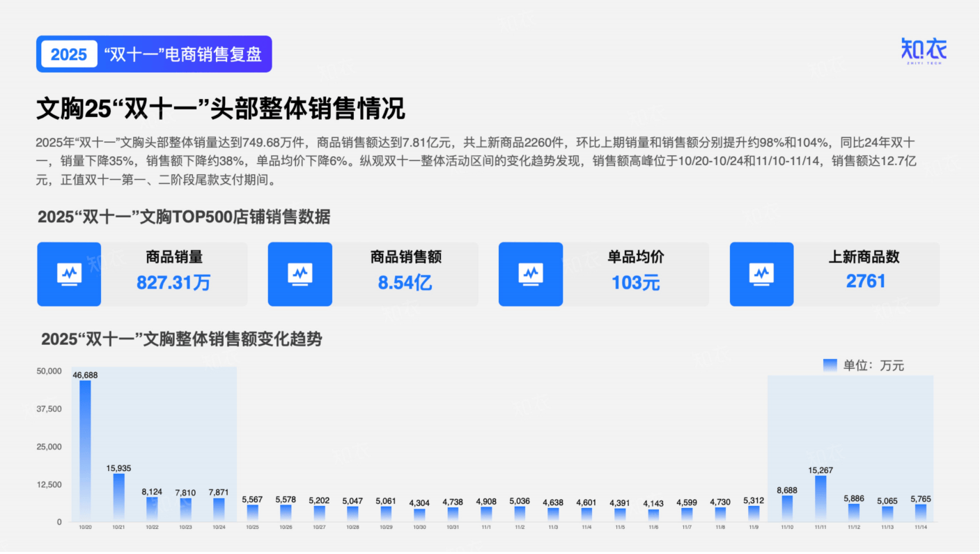Click the 知衣 logo in top corner
Screen dimensions: 980x554
[924, 50]
